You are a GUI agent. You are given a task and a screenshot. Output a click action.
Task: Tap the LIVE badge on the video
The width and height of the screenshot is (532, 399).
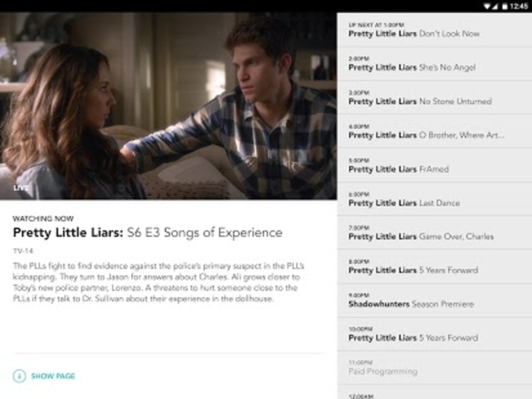click(x=21, y=188)
